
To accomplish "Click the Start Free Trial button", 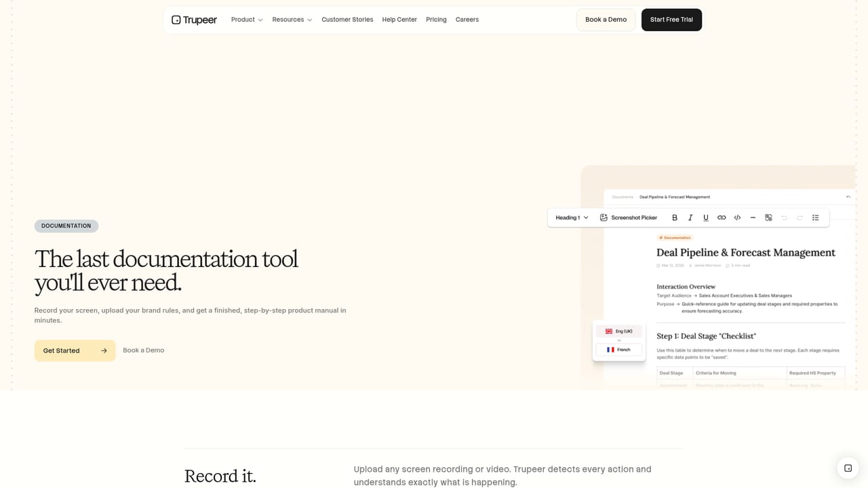I will pyautogui.click(x=671, y=20).
